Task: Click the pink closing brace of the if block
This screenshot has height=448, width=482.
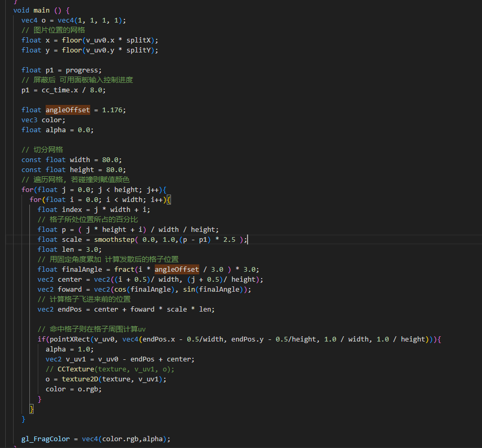Action: click(39, 399)
